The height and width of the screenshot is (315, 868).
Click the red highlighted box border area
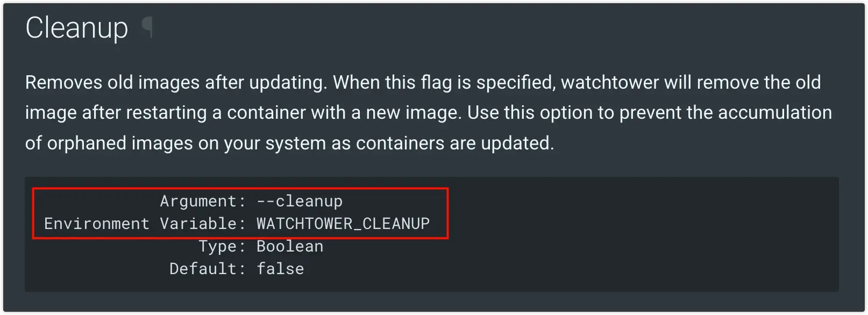(240, 189)
